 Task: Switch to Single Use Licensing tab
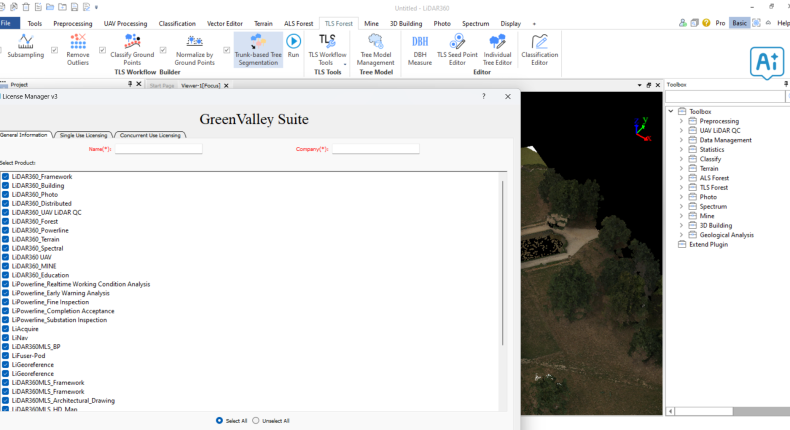[83, 135]
